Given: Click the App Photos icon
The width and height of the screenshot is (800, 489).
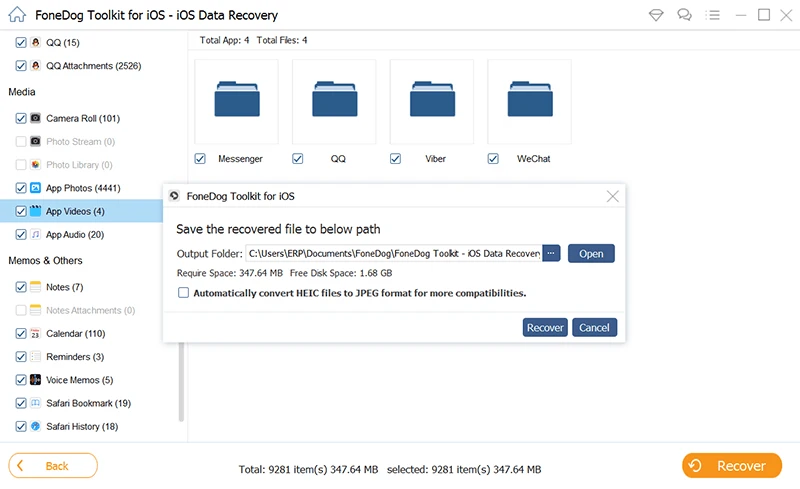Looking at the screenshot, I should [35, 188].
